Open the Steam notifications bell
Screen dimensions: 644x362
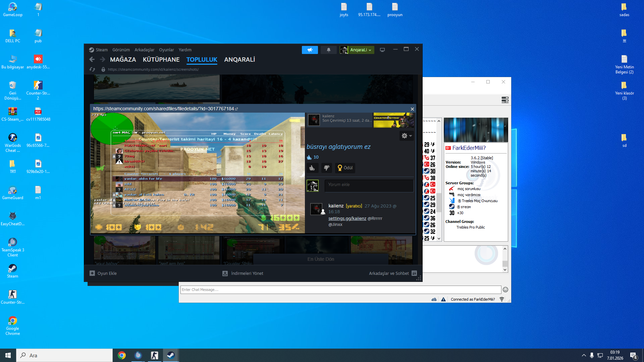click(x=329, y=50)
